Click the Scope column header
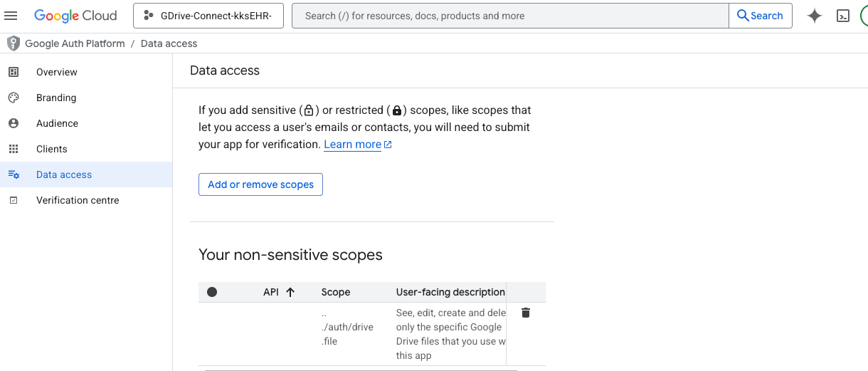The image size is (868, 371). click(x=336, y=292)
